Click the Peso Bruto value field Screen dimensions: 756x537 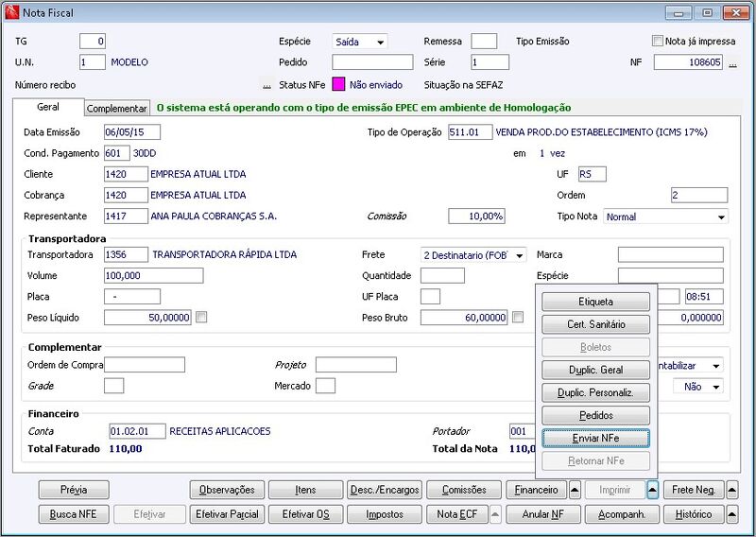(464, 318)
